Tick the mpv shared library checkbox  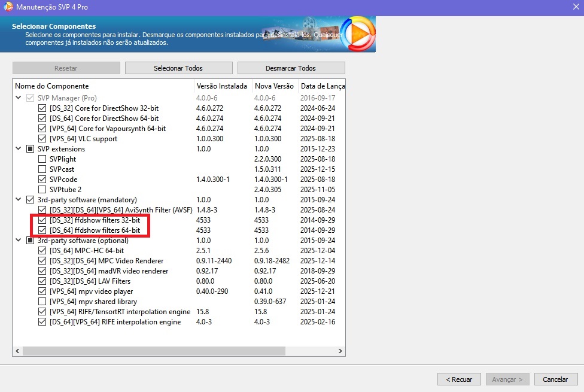pyautogui.click(x=42, y=302)
